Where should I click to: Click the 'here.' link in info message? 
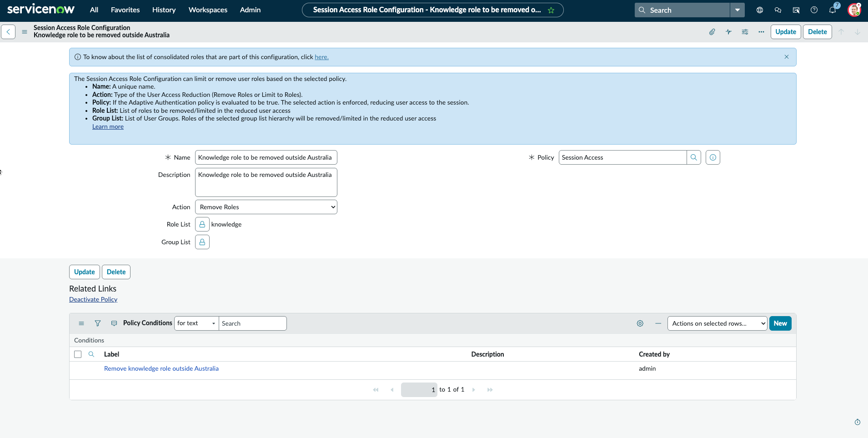point(321,57)
